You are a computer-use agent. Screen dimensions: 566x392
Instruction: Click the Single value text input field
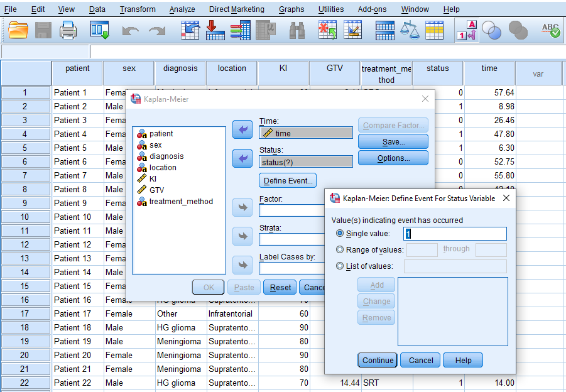(x=455, y=234)
